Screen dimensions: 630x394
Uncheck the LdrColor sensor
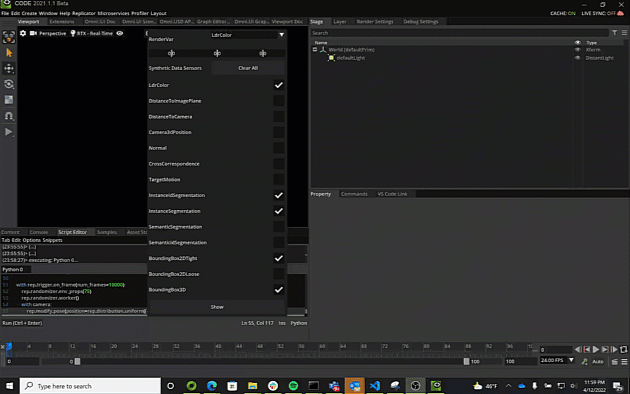pos(278,85)
